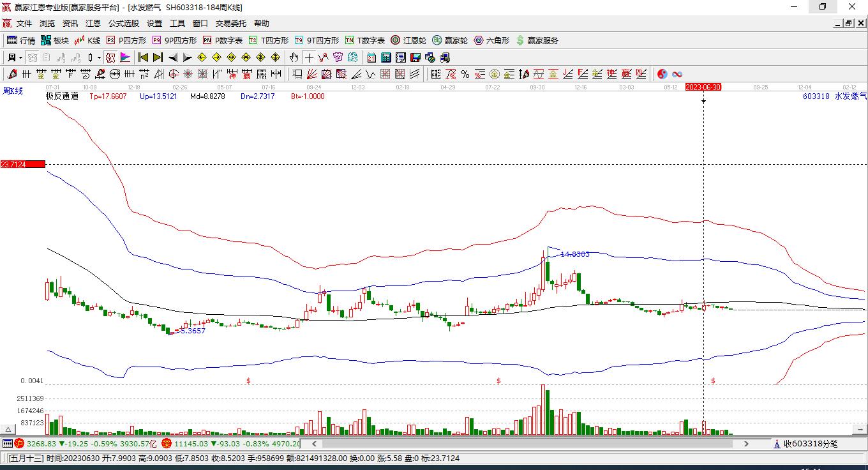Select the crosshair cursor tool
The width and height of the screenshot is (868, 470).
(309, 57)
